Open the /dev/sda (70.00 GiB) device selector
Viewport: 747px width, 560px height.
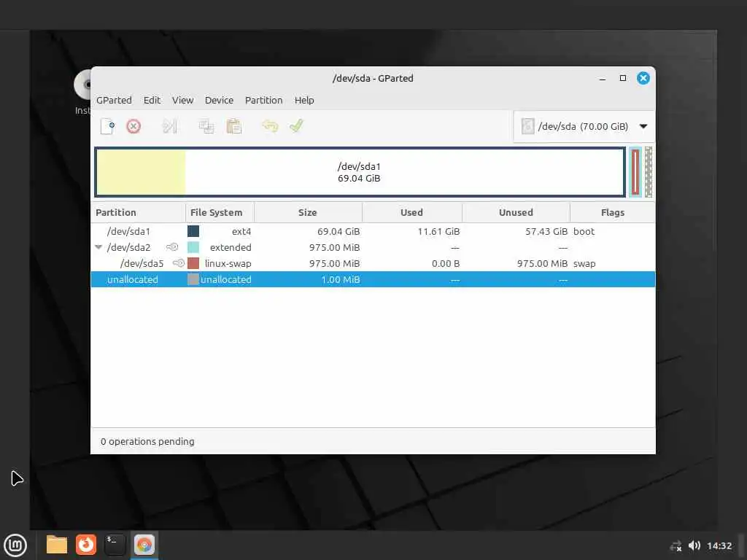coord(584,126)
